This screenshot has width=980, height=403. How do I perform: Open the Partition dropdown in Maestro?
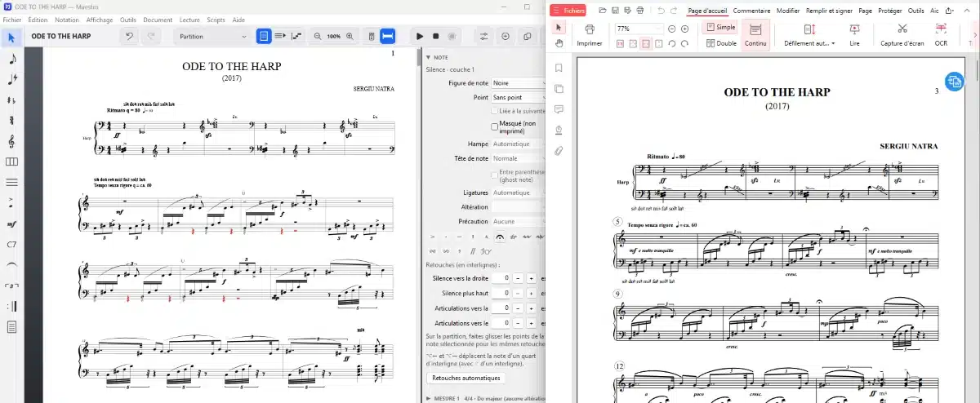(x=213, y=36)
